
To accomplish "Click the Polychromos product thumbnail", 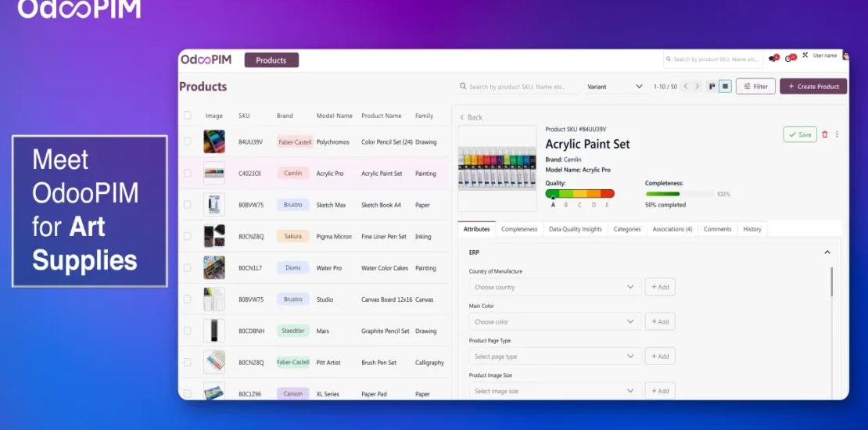I will (214, 142).
